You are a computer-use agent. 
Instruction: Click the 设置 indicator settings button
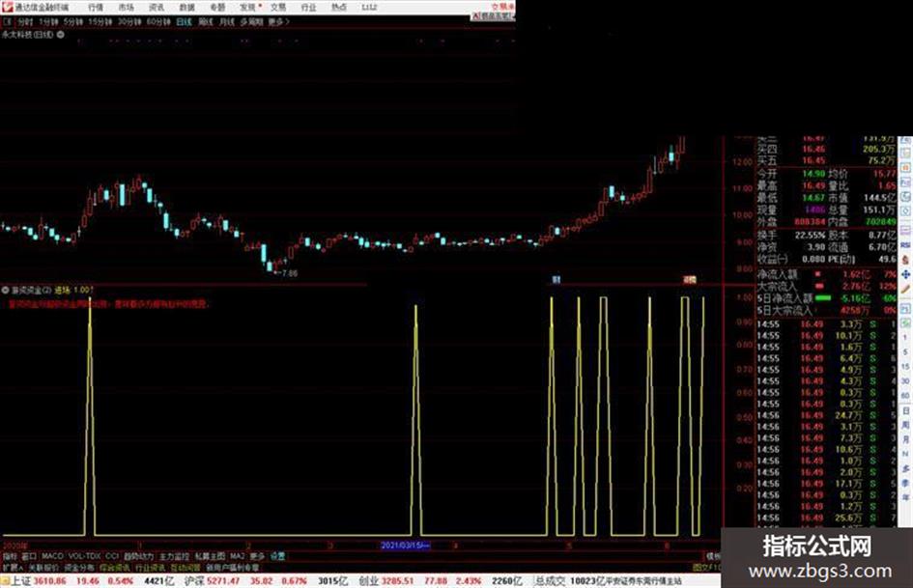coord(277,556)
